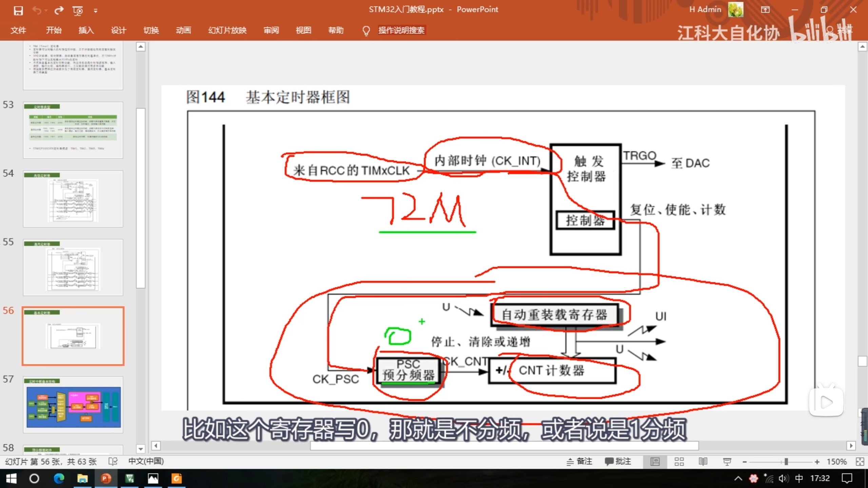The width and height of the screenshot is (868, 488).
Task: Open the 插入 ribbon tab
Action: click(86, 30)
